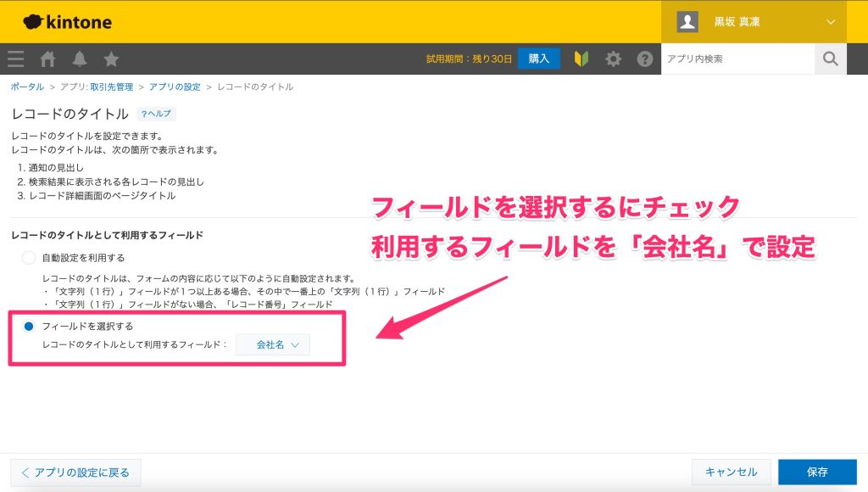Click the kintone logo
Screen dimensions: 868x492
[67, 22]
